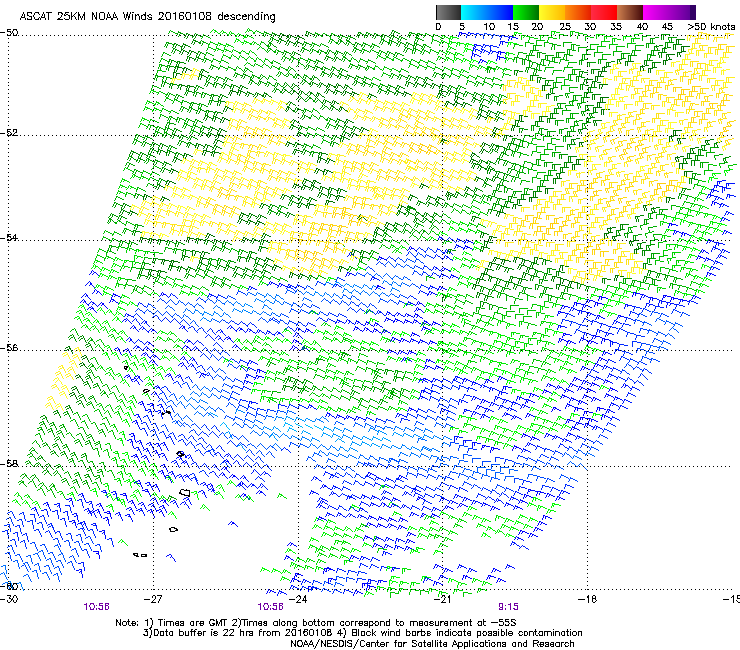Click the legend tick label 10

(x=488, y=27)
